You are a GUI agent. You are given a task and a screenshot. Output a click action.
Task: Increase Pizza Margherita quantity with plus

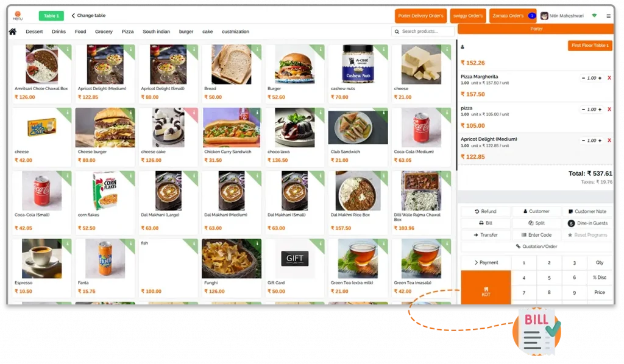coord(600,78)
